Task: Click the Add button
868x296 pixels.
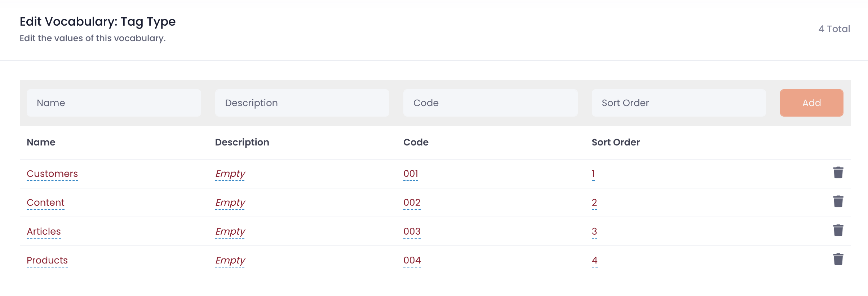Action: tap(811, 103)
